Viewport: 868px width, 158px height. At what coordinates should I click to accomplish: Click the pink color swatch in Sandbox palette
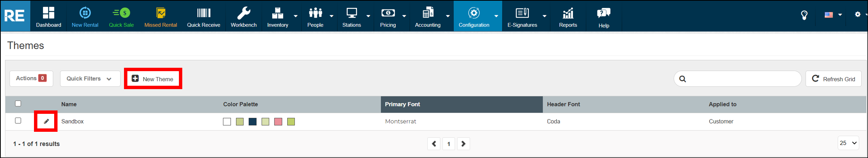tap(278, 122)
